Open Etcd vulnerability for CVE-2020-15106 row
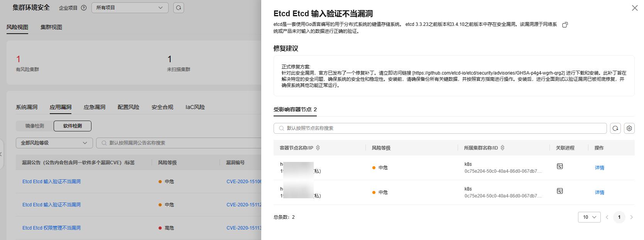 tap(51, 182)
